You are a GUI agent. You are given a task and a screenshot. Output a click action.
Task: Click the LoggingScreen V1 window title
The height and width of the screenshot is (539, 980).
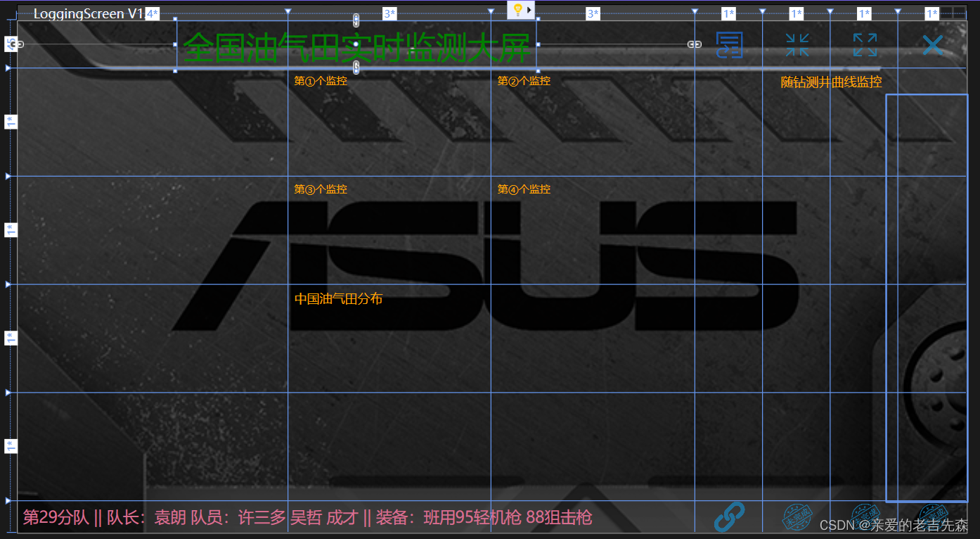tap(89, 14)
